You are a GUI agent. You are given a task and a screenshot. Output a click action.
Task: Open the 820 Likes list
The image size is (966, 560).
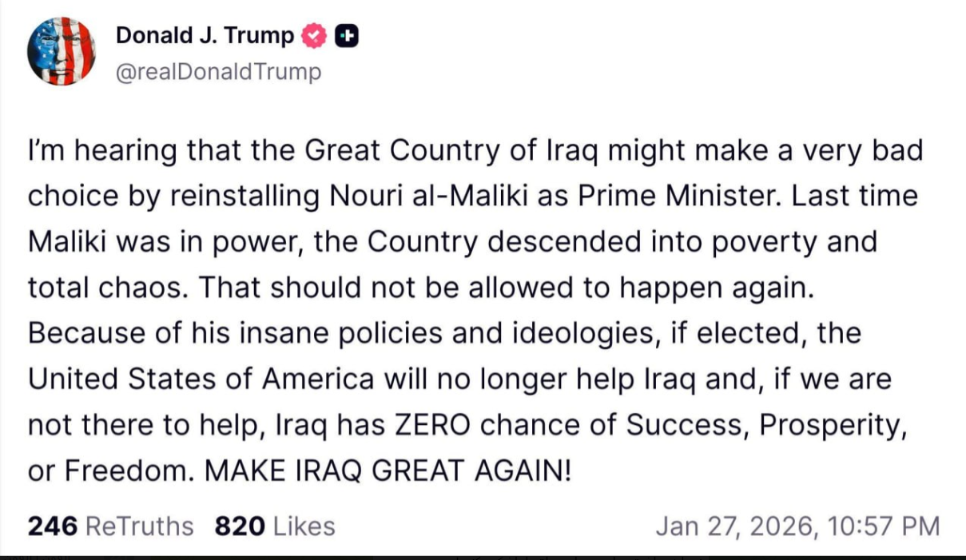coord(275,526)
